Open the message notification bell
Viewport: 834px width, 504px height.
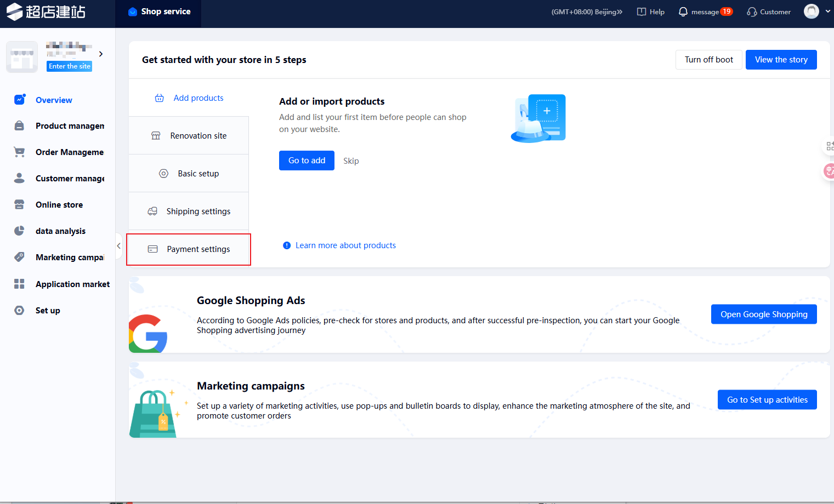(x=683, y=12)
